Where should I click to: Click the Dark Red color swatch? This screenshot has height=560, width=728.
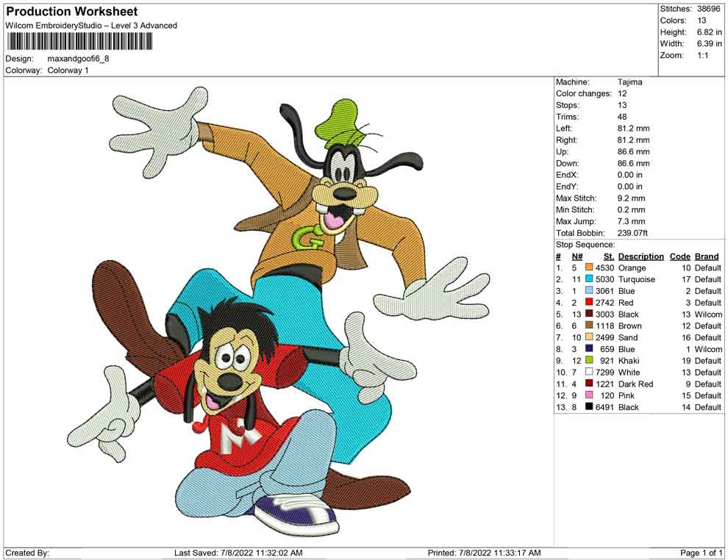click(589, 383)
